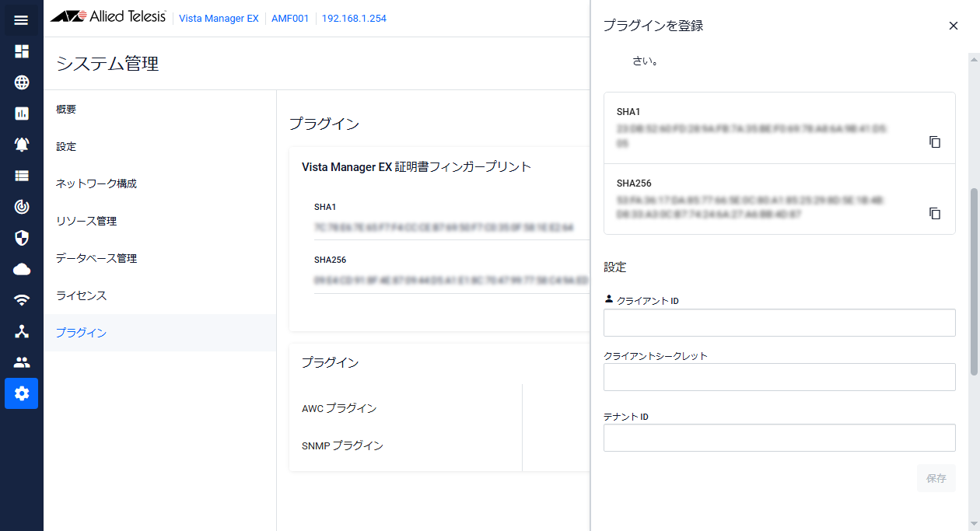Open the ライセンス settings page
Viewport: 980px width, 531px height.
tap(81, 295)
